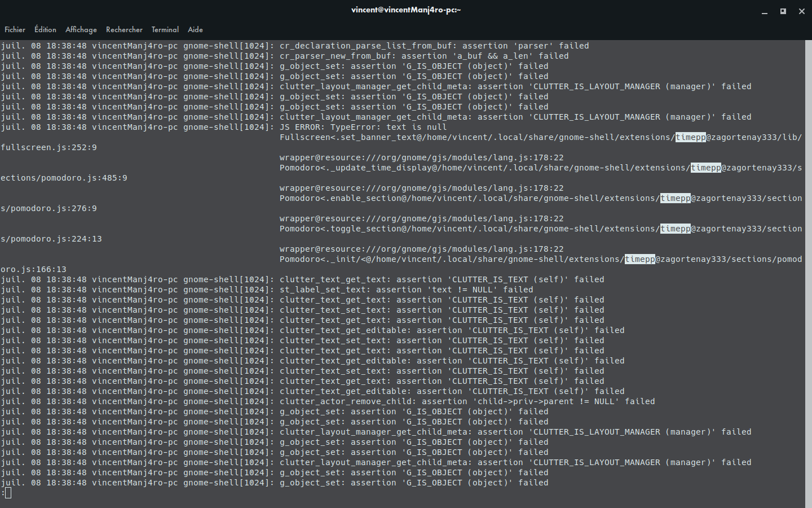Select the cr_parser_new_from_buf assertion line
Image resolution: width=812 pixels, height=508 pixels.
coord(282,55)
